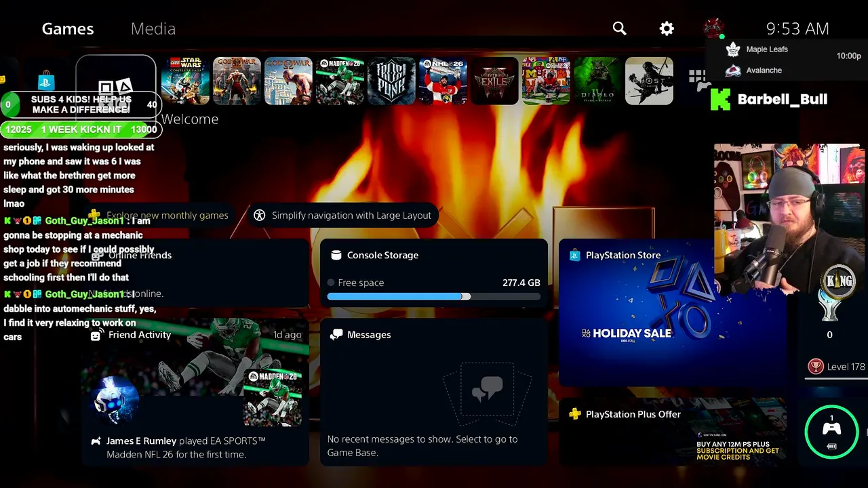
Task: Click the 1 WEEK KICKN IT goal bar
Action: [81, 129]
